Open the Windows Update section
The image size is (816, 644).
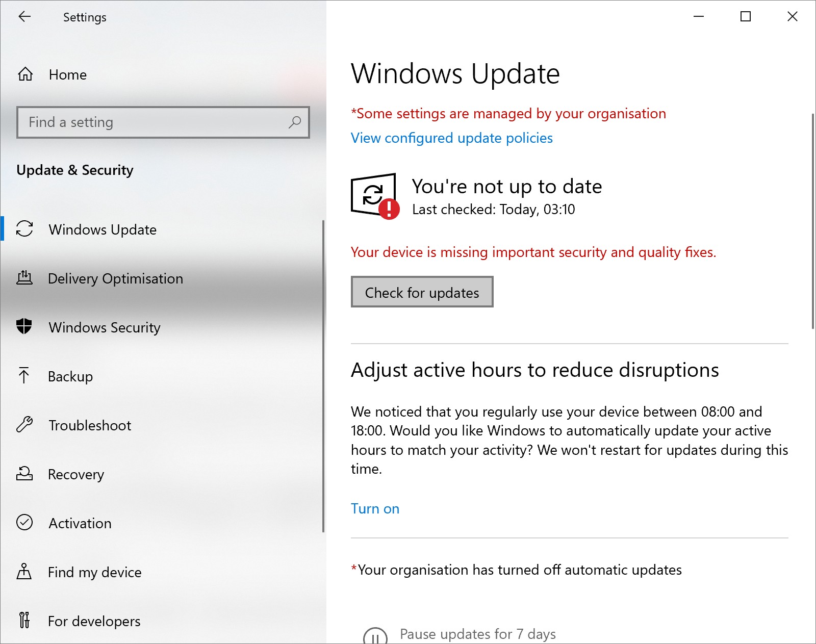[x=162, y=229]
